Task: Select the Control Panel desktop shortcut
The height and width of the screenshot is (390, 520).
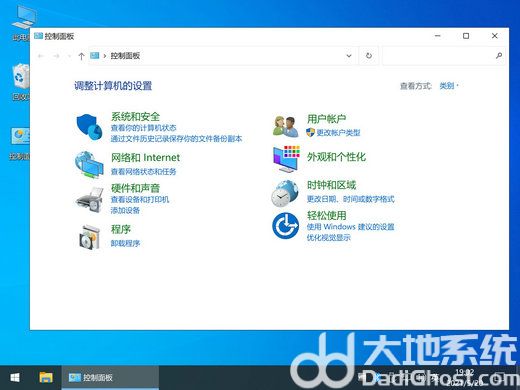Action: click(20, 143)
